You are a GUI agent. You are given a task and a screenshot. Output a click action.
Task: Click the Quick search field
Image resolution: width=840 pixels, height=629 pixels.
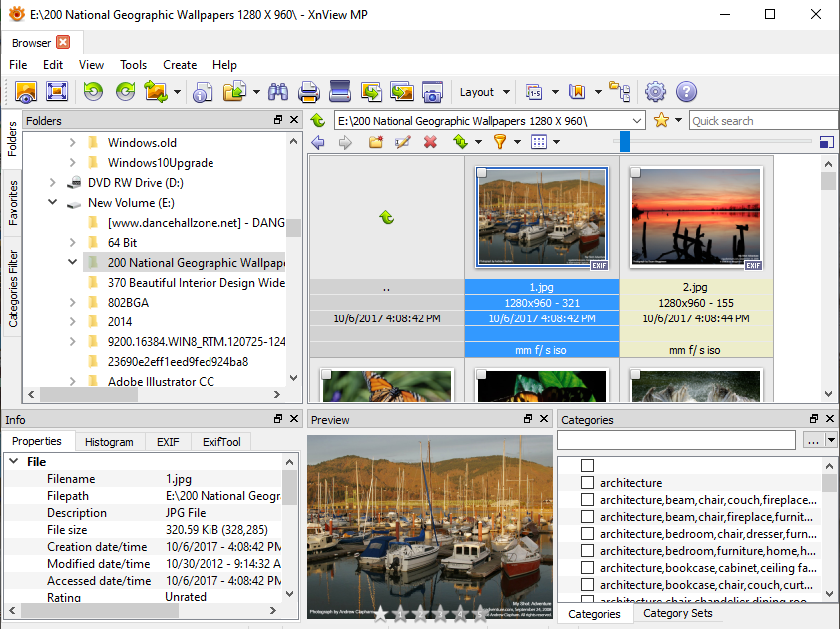tap(763, 121)
